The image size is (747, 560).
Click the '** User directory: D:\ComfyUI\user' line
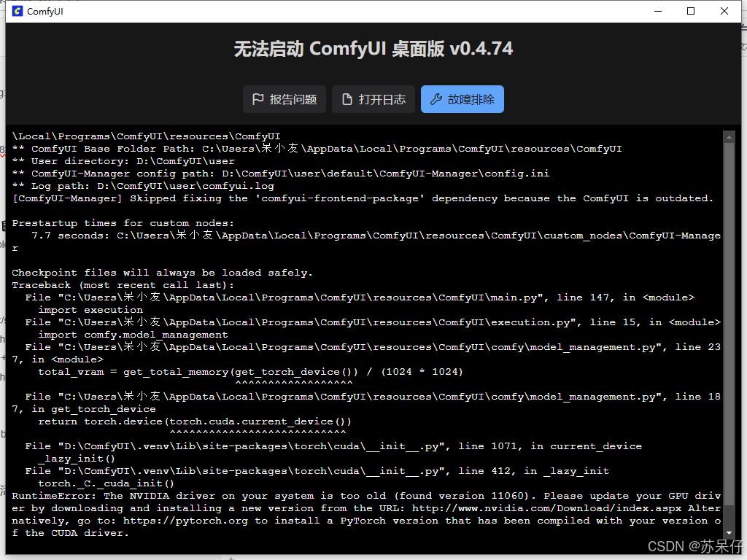click(123, 161)
